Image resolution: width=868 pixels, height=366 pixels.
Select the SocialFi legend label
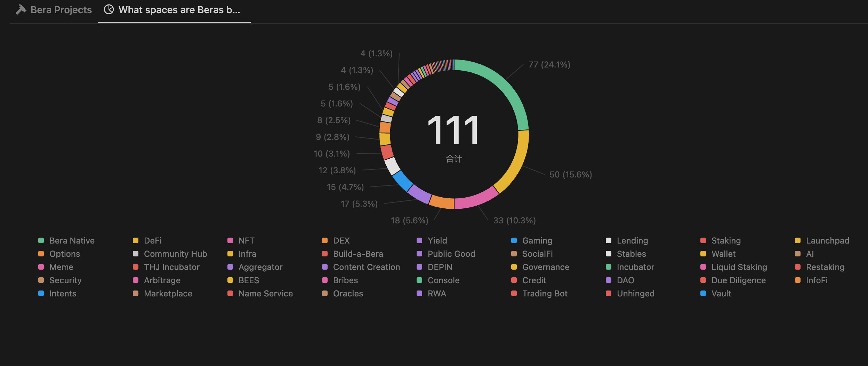point(537,254)
